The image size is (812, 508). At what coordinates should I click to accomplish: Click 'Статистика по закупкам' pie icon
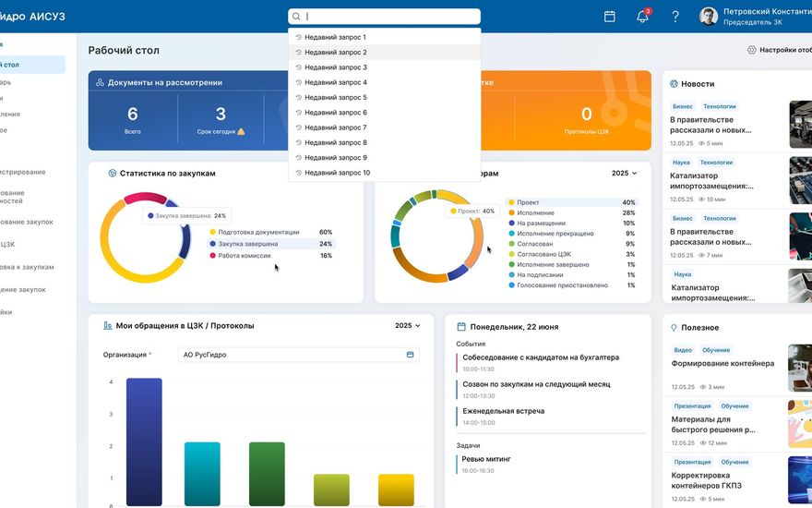tap(112, 173)
